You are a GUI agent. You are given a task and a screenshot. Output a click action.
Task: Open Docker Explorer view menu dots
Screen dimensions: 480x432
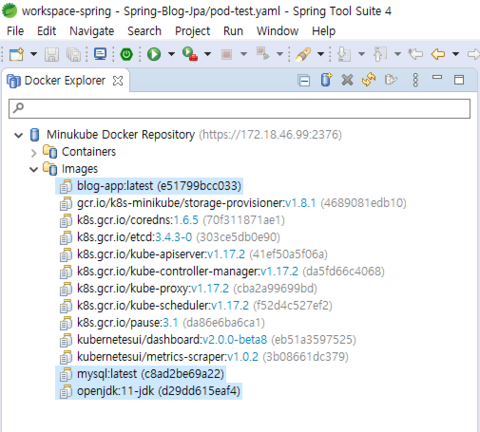pos(415,80)
